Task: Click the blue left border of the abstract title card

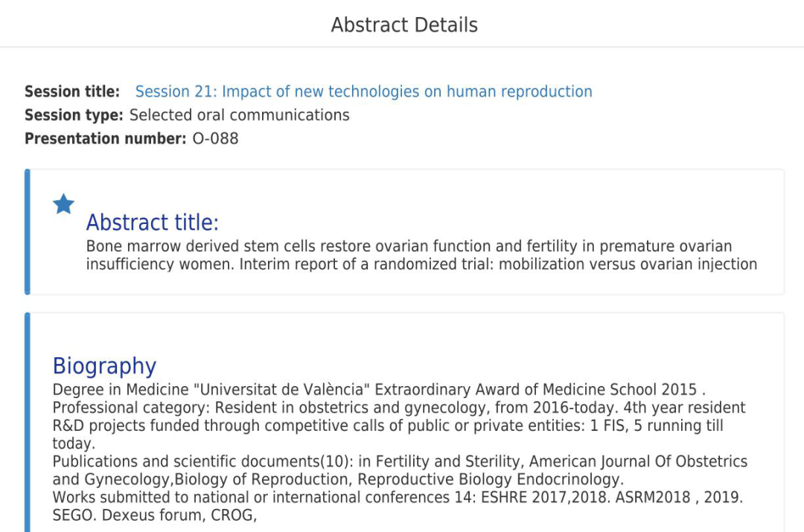Action: [x=28, y=231]
